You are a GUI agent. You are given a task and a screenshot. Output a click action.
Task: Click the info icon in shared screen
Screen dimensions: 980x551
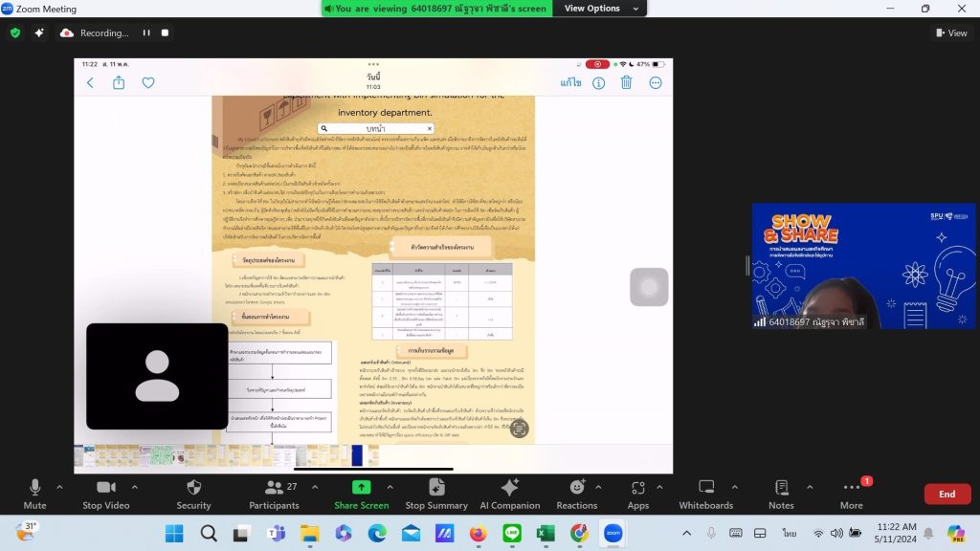pyautogui.click(x=599, y=83)
